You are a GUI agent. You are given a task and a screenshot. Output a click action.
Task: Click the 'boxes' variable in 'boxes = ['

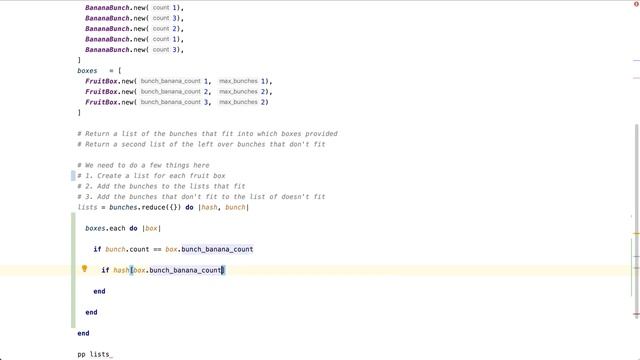click(x=87, y=71)
